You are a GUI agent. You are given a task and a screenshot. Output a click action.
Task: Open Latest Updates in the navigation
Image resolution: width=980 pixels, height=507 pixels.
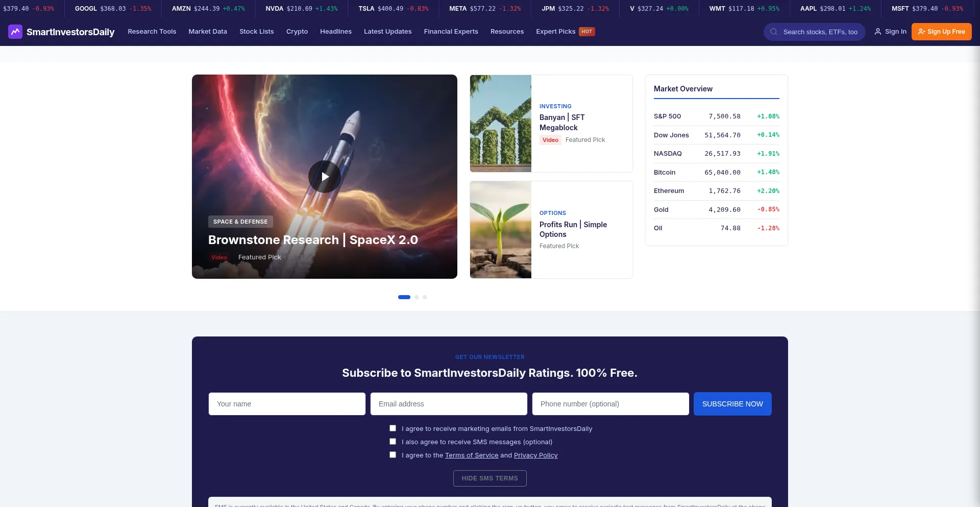point(388,32)
